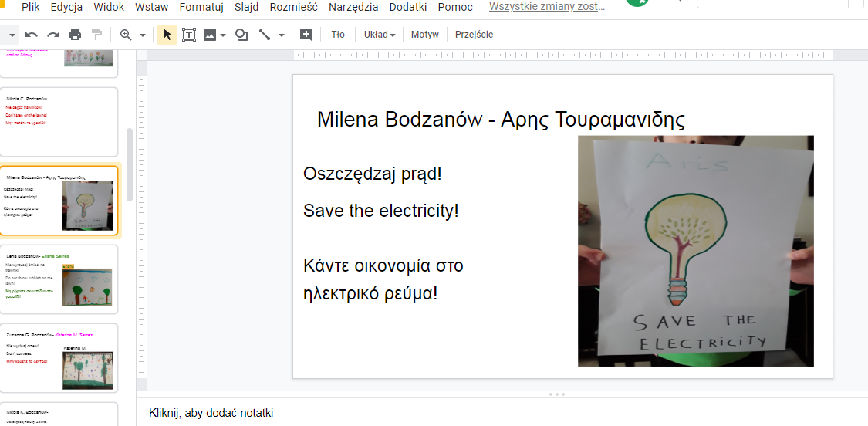
Task: Select the Nikola C. Bodzanów slide thumbnail
Action: [x=59, y=122]
